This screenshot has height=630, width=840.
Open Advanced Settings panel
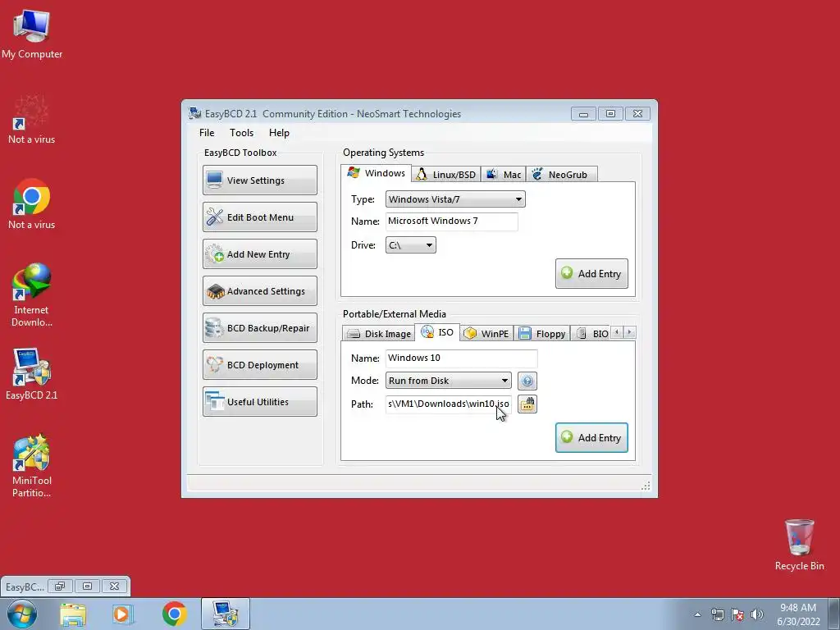(260, 291)
